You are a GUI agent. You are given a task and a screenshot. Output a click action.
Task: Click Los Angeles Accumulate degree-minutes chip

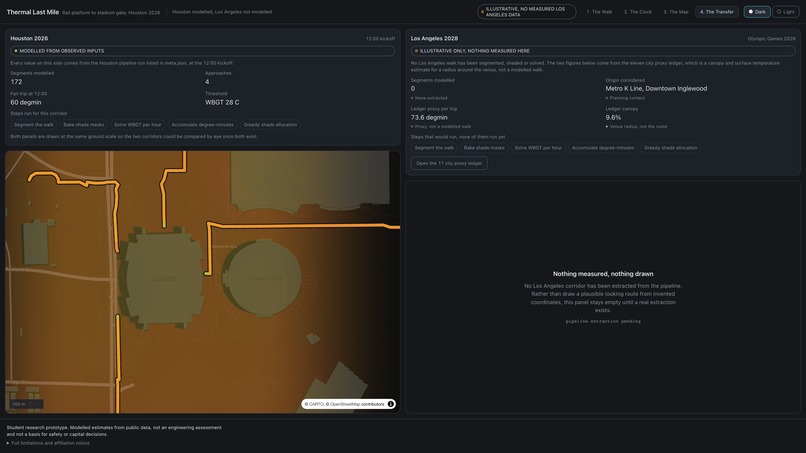tap(603, 148)
